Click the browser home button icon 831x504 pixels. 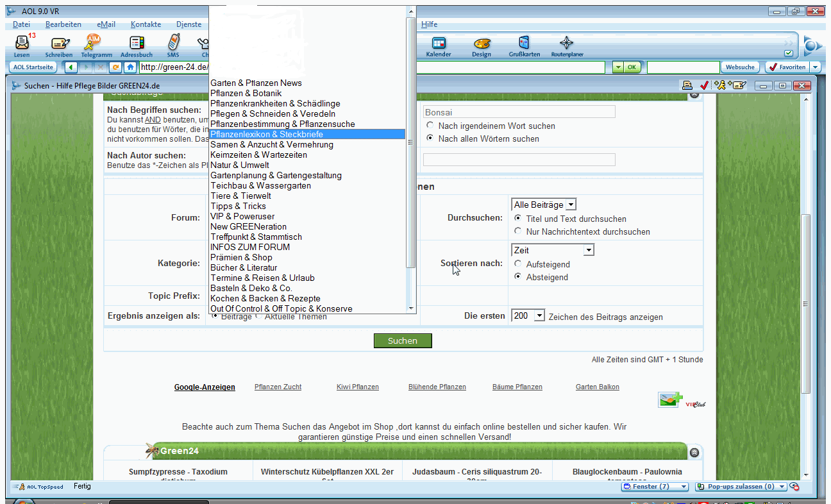click(130, 67)
